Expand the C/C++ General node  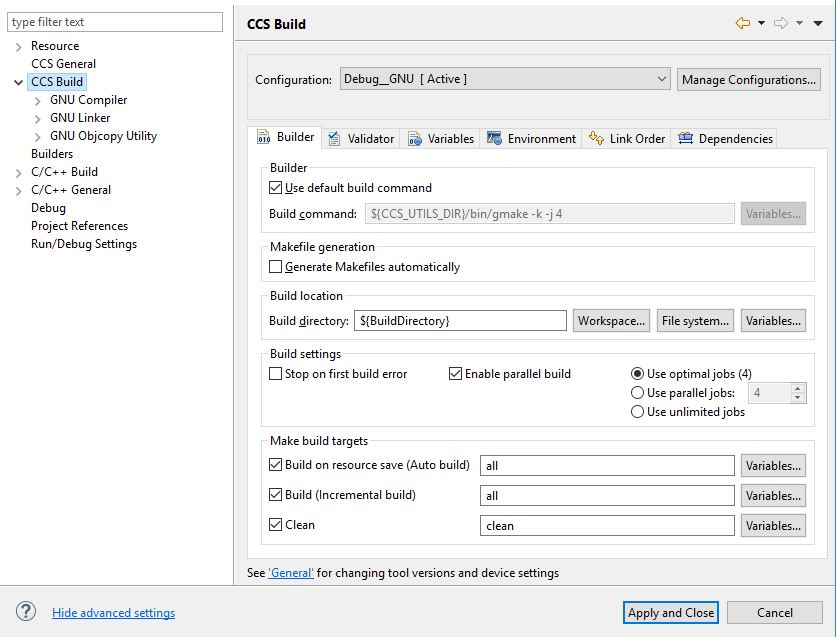[19, 190]
